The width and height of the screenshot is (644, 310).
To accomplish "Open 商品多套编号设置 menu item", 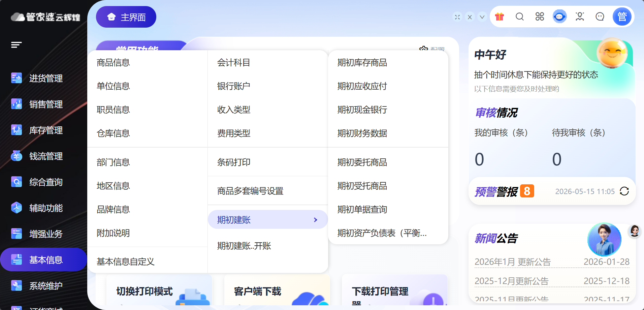I will 250,191.
